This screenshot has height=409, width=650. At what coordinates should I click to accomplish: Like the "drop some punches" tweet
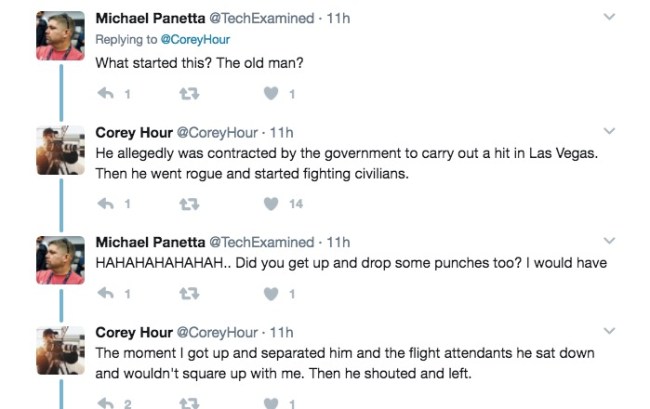[269, 294]
